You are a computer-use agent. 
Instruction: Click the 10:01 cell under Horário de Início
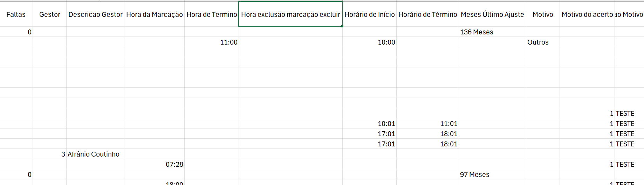coord(369,124)
